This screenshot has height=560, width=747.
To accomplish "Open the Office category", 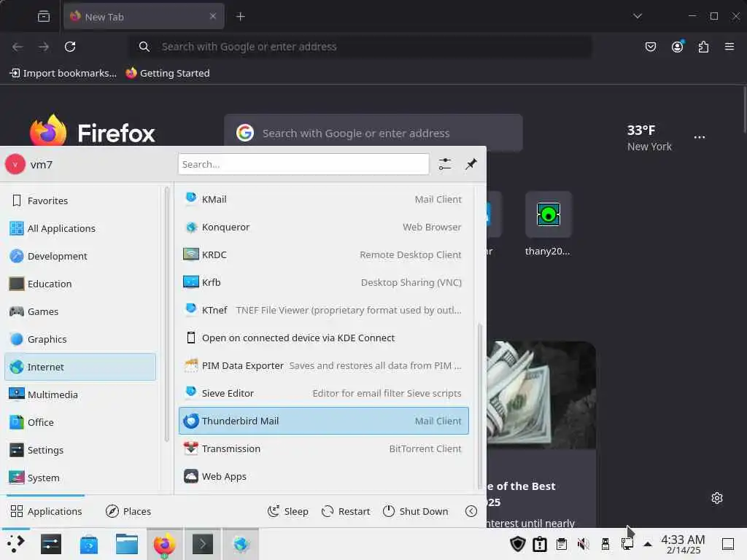I will [80, 422].
